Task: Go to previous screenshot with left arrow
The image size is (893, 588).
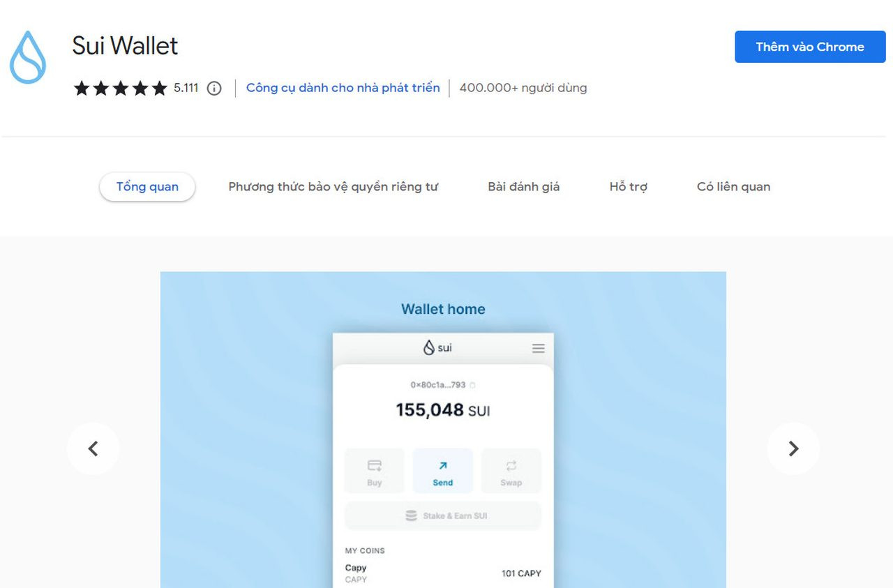Action: pos(93,448)
